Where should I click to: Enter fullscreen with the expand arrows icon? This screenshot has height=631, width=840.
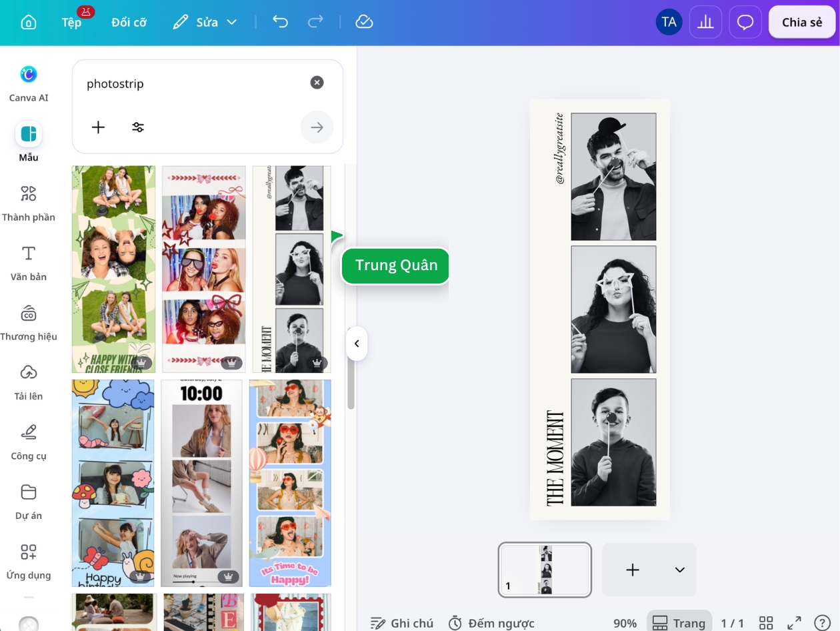tap(794, 623)
